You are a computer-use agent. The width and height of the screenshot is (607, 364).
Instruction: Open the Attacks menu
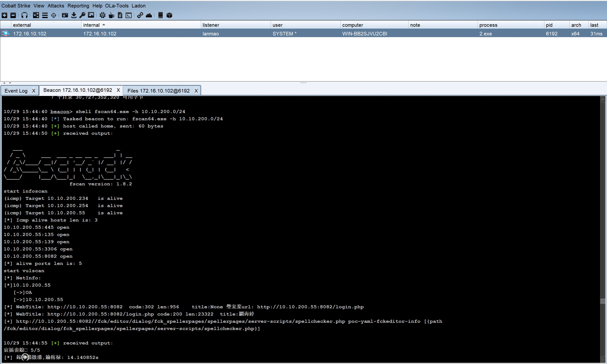(x=56, y=6)
